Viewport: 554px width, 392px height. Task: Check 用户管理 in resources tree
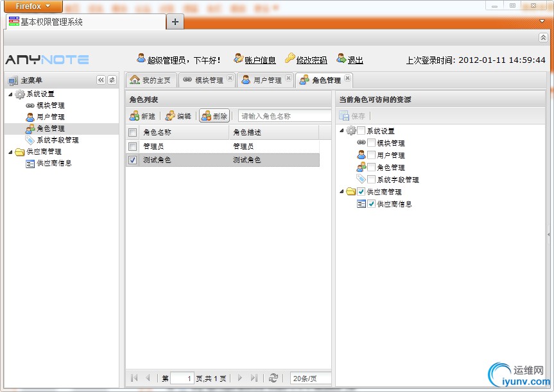tap(371, 155)
